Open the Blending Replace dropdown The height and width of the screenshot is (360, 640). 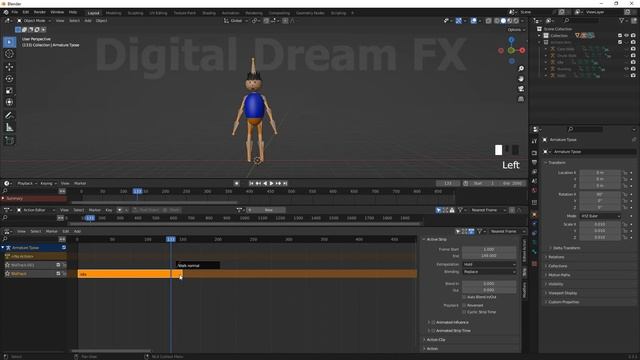point(489,272)
